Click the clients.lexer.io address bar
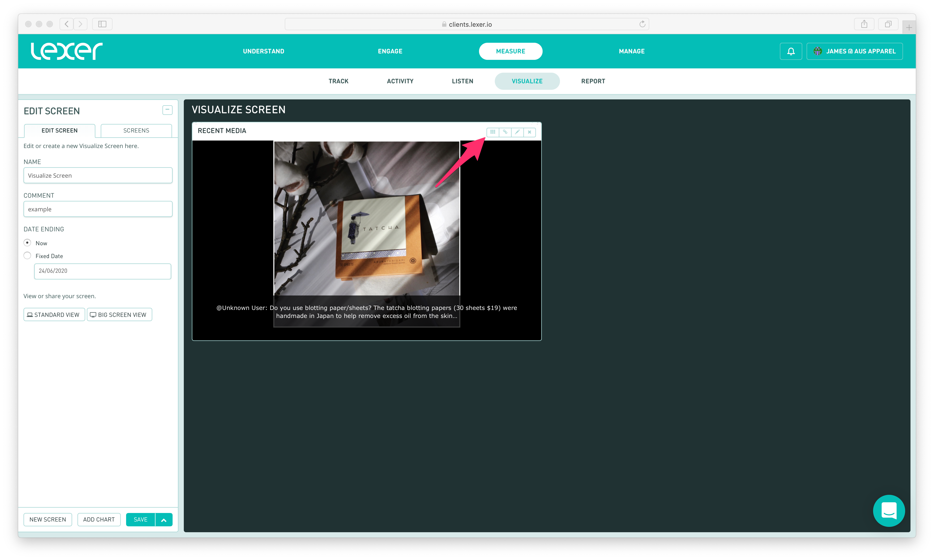The height and width of the screenshot is (560, 934). tap(467, 24)
